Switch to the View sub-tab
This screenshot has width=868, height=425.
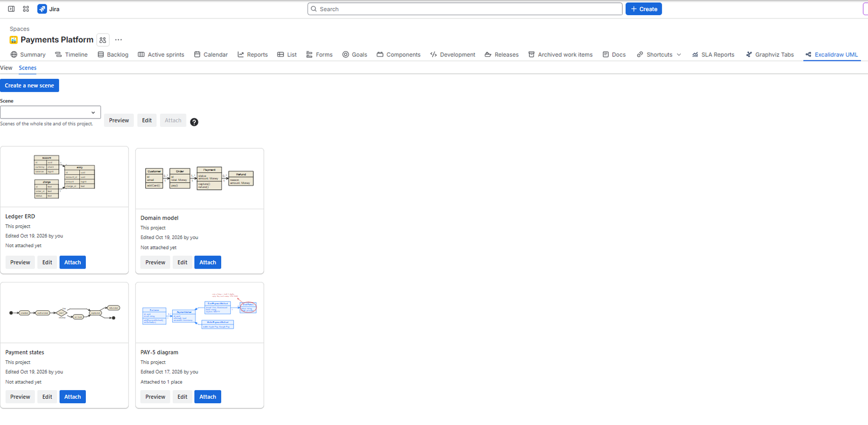[x=6, y=68]
